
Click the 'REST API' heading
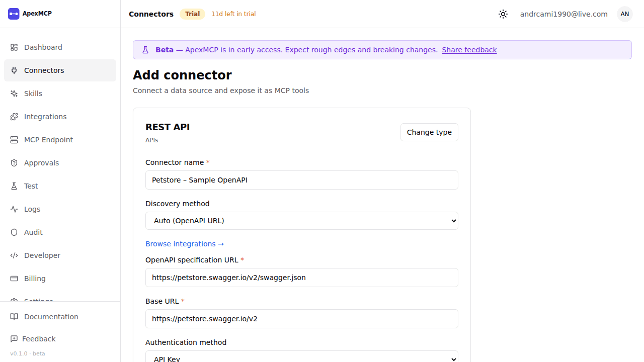[x=168, y=127]
